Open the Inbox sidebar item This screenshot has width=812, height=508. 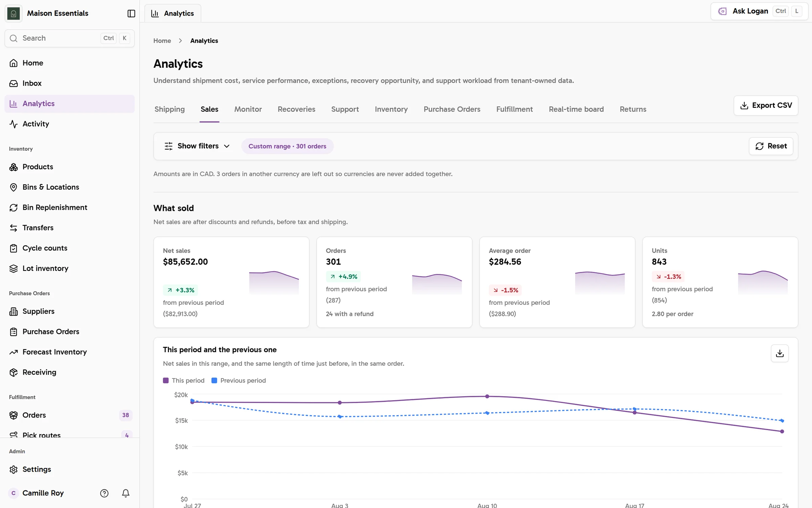69,83
